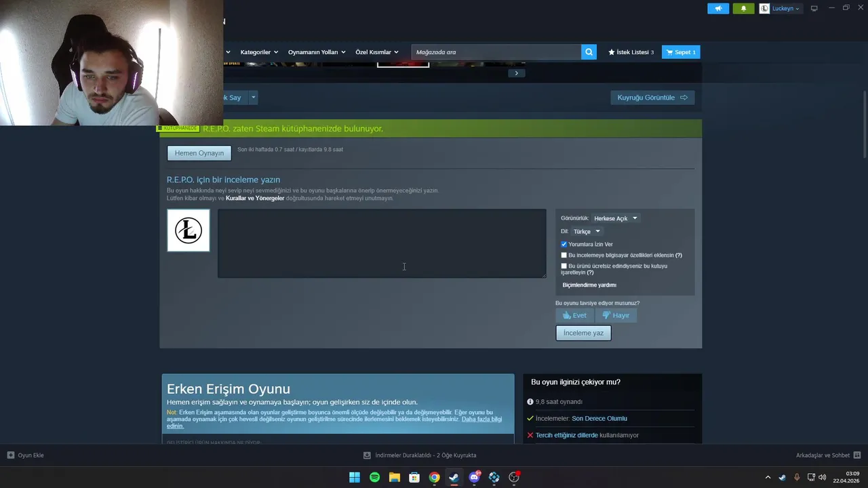Submit with İnceleme yaz button
The height and width of the screenshot is (488, 868).
tap(583, 333)
